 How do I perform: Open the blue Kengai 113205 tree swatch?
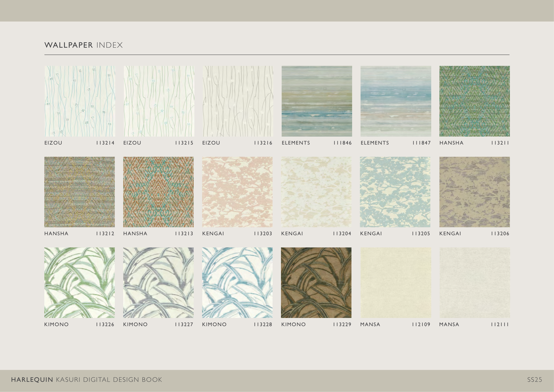395,192
